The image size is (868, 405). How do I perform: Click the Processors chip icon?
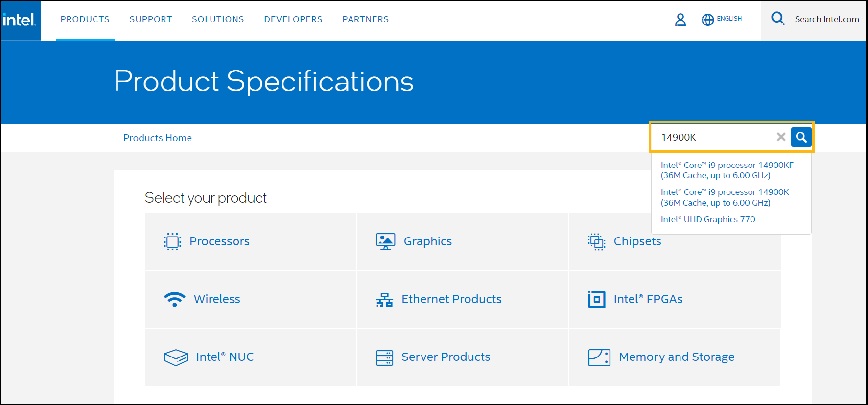172,241
